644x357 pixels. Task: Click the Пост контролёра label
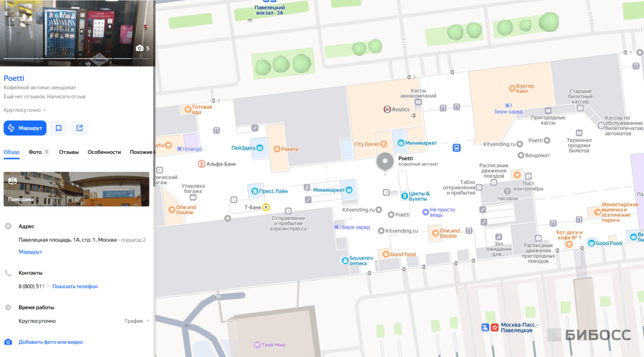click(528, 186)
